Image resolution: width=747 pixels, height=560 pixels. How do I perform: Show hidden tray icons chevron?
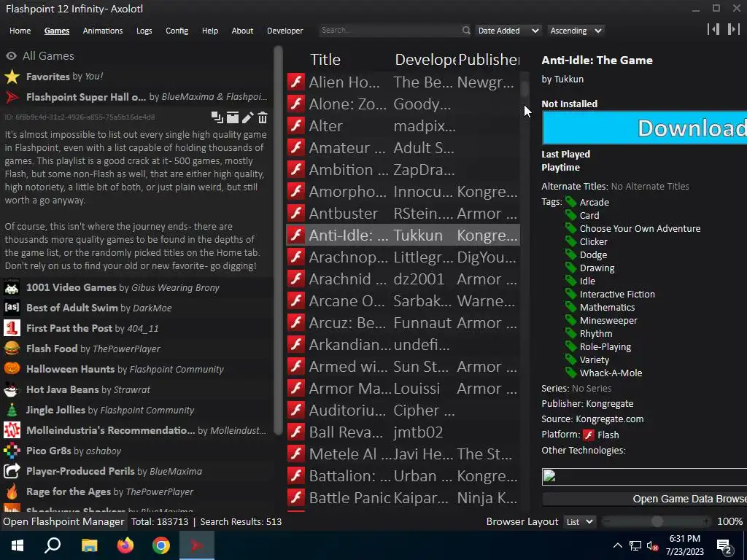(x=617, y=545)
